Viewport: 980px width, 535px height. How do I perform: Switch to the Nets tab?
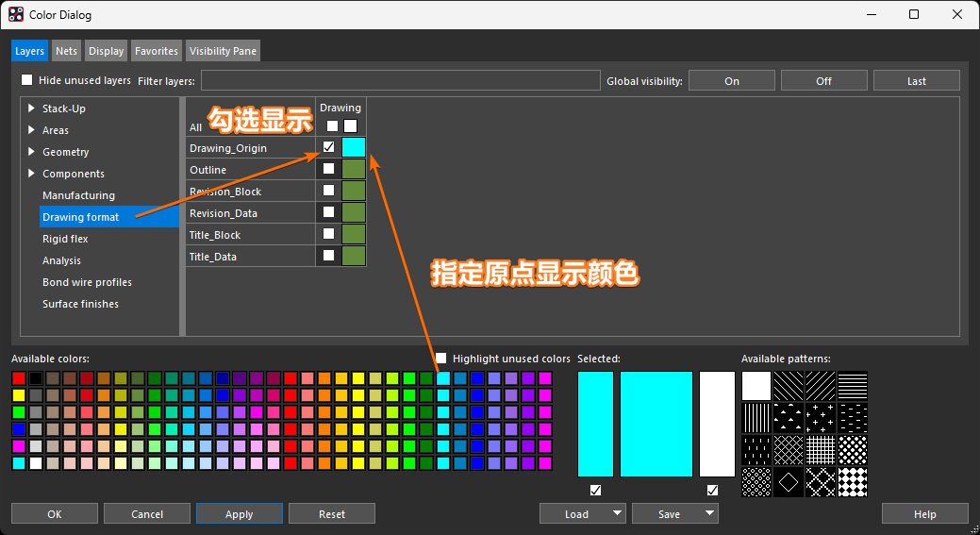(x=66, y=51)
